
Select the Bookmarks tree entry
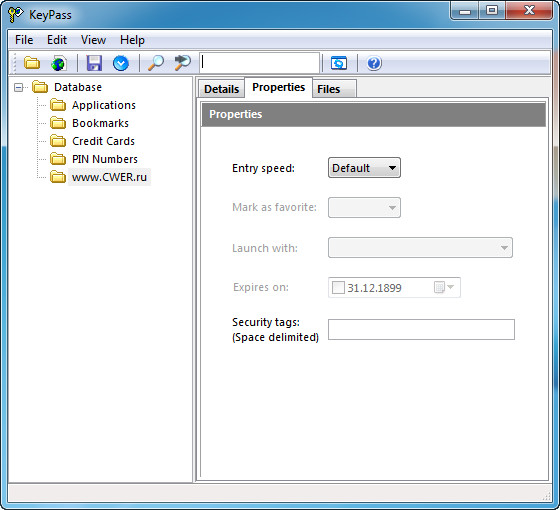(100, 123)
